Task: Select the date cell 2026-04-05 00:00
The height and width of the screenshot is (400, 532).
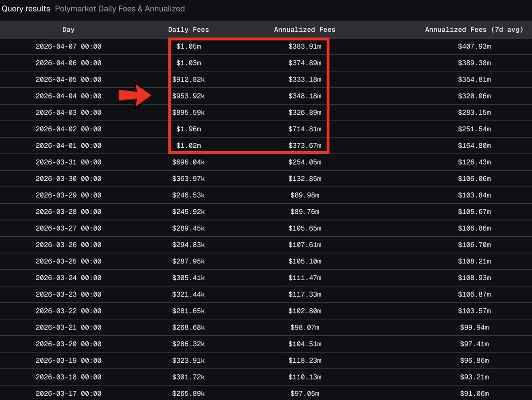Action: 68,79
